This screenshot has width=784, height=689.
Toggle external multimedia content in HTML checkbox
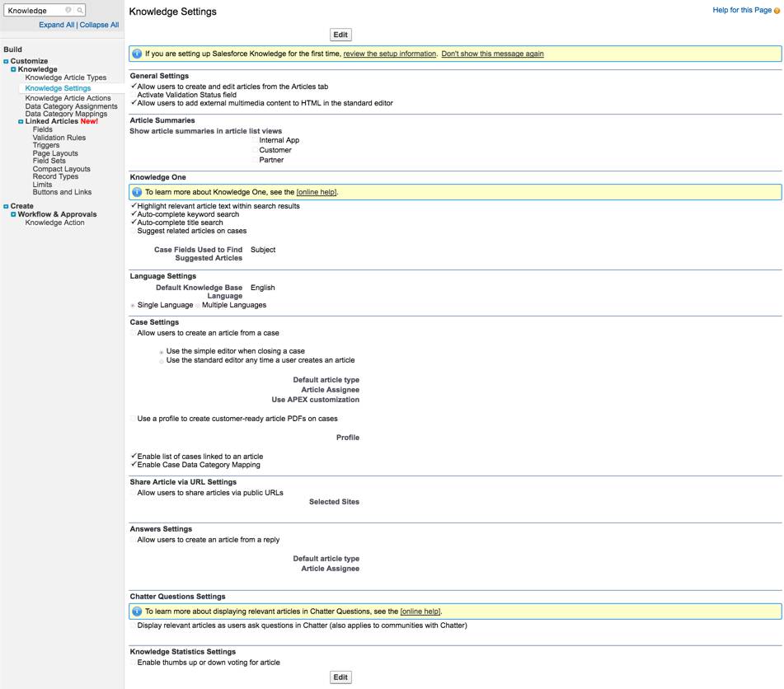click(134, 103)
